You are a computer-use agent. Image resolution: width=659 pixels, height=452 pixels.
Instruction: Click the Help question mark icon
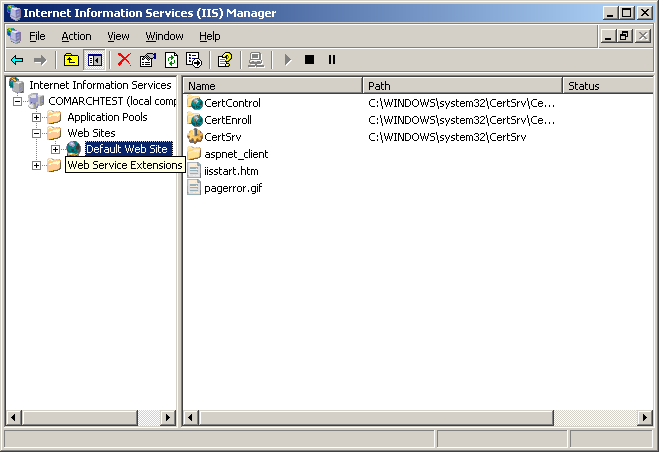tap(225, 60)
